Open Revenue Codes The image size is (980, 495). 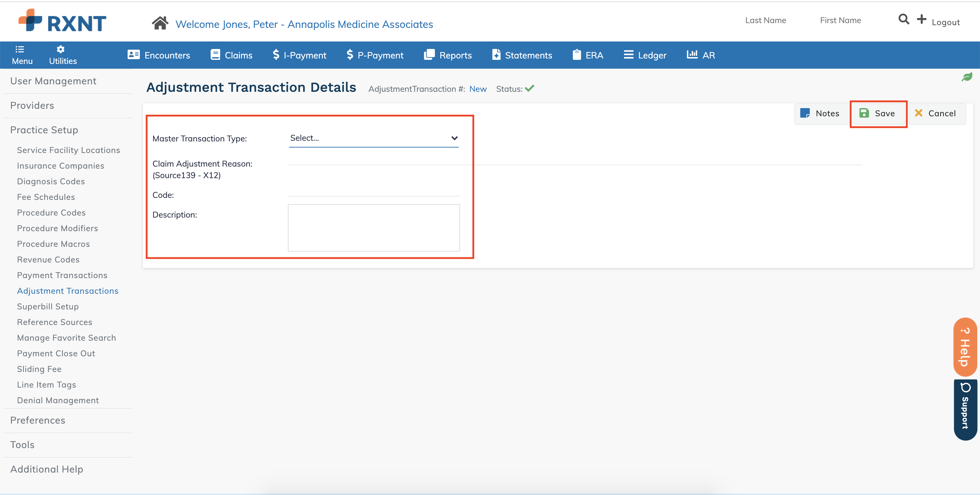coord(48,259)
